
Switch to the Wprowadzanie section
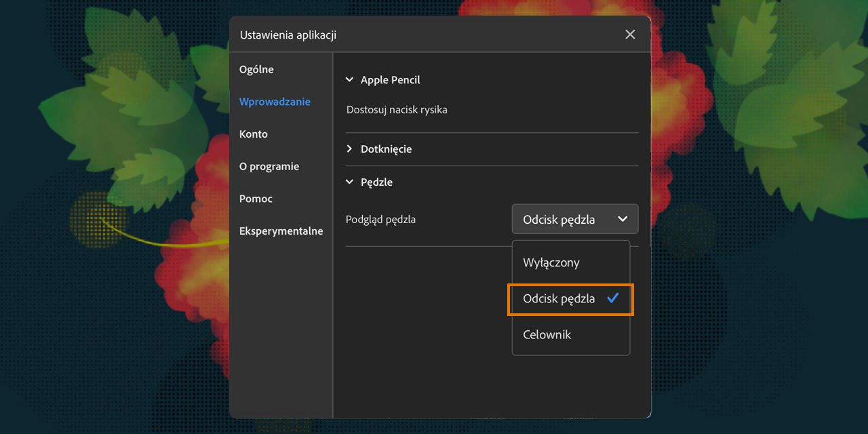pyautogui.click(x=275, y=101)
